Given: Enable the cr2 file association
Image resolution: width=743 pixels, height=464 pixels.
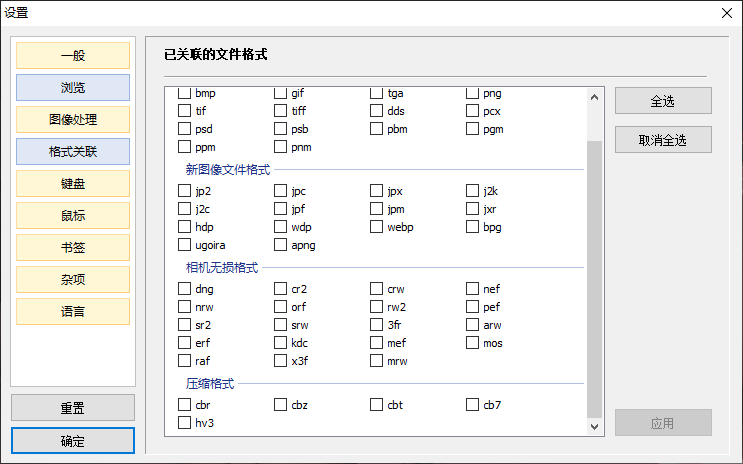Looking at the screenshot, I should (x=281, y=289).
